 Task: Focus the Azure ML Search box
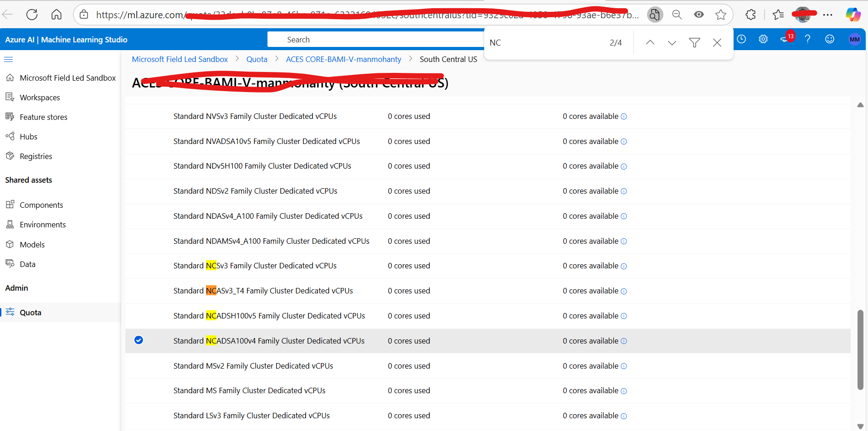(x=376, y=40)
